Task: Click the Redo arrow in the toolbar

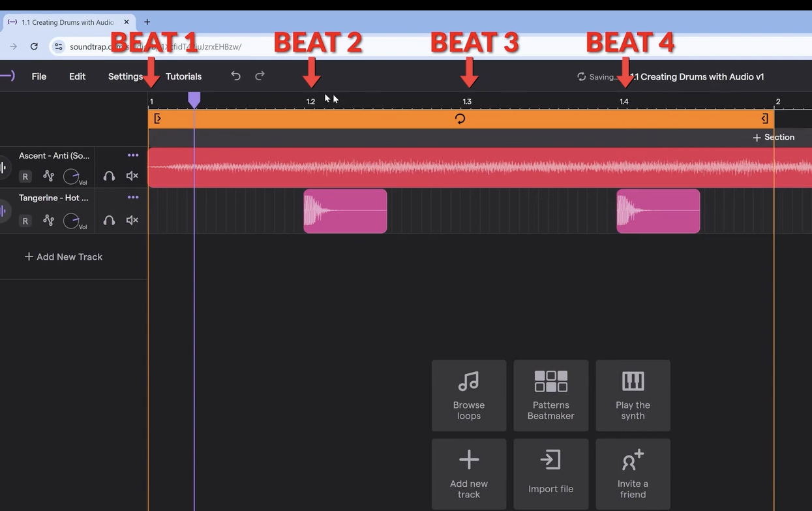Action: [x=260, y=76]
